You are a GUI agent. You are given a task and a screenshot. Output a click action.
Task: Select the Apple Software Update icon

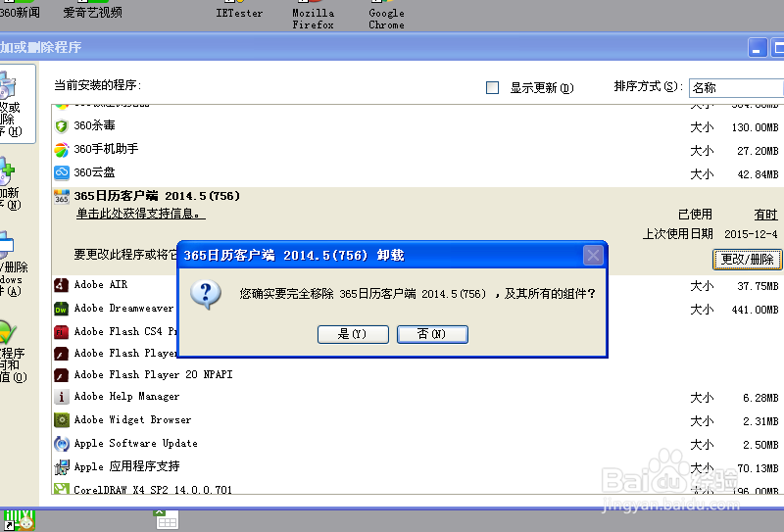pyautogui.click(x=62, y=444)
